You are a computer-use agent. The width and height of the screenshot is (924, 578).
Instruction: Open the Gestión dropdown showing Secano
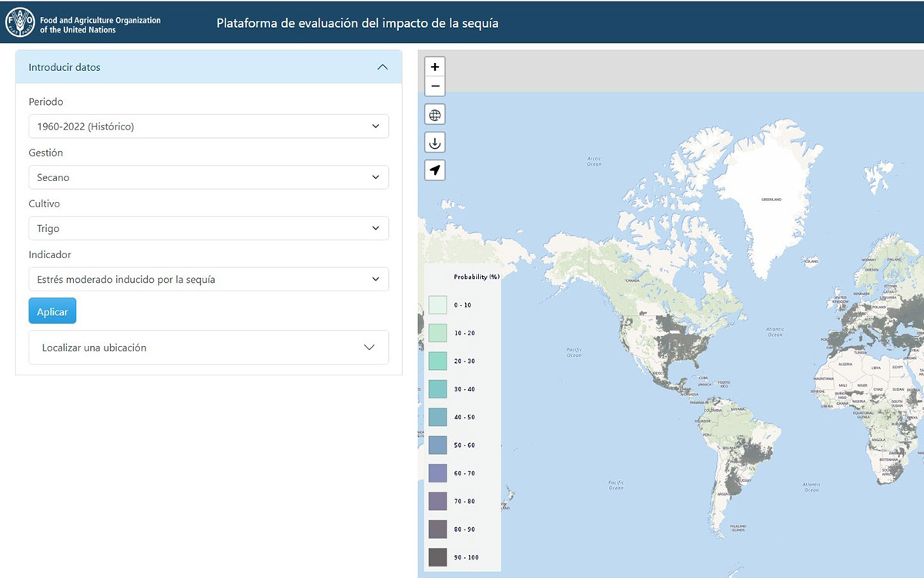coord(209,177)
